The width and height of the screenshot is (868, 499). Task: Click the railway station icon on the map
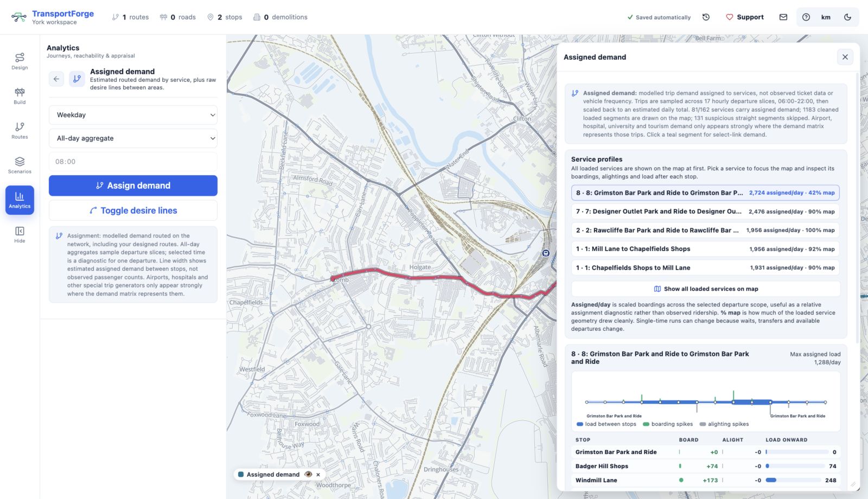(x=546, y=253)
